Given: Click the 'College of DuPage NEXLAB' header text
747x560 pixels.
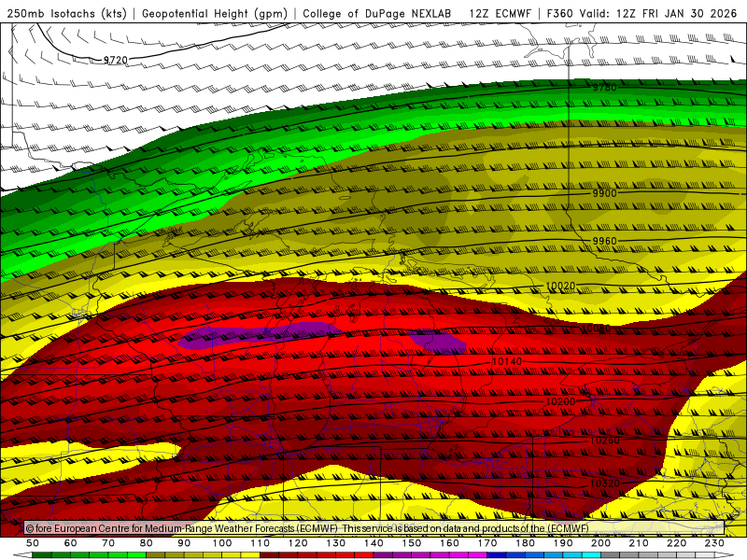Looking at the screenshot, I should [x=377, y=14].
